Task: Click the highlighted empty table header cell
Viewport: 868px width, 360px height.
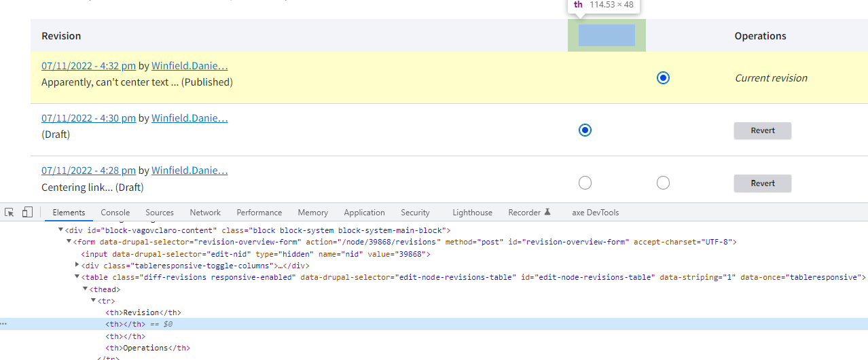Action: (x=607, y=35)
